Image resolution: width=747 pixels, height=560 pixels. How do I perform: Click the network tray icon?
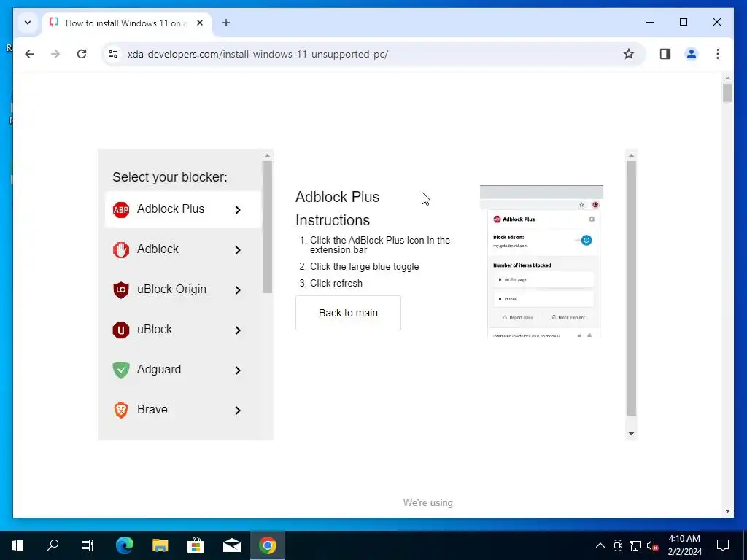tap(635, 545)
